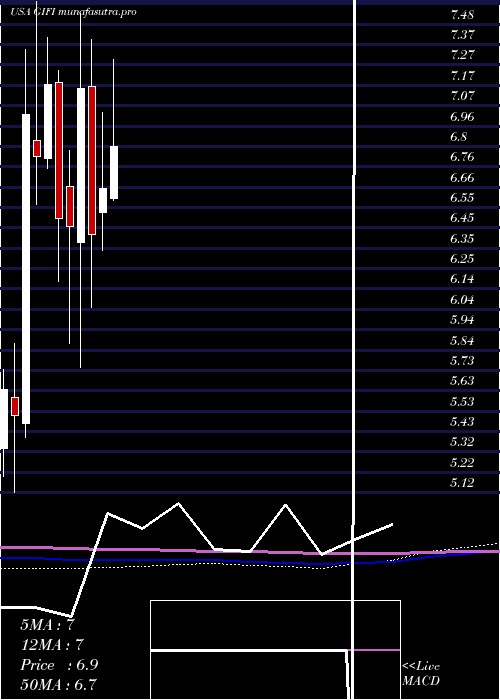Click the 7.37 price axis label

pos(462,35)
